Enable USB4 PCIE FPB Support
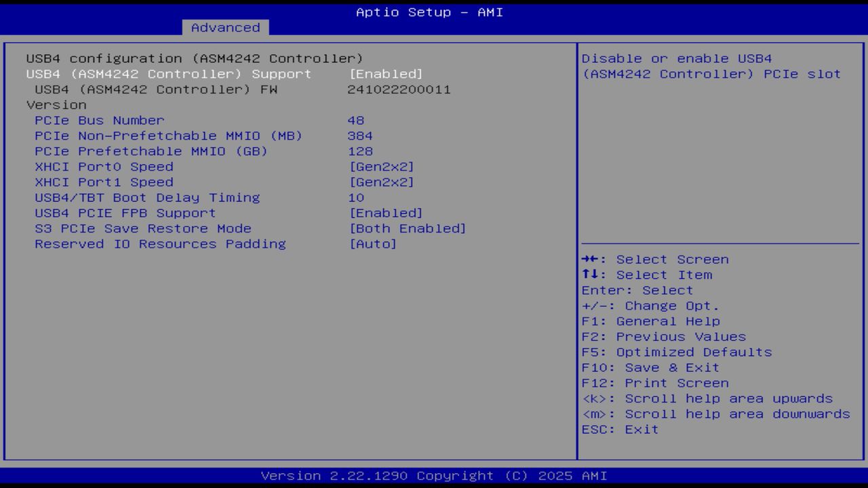The height and width of the screenshot is (488, 868). (125, 213)
